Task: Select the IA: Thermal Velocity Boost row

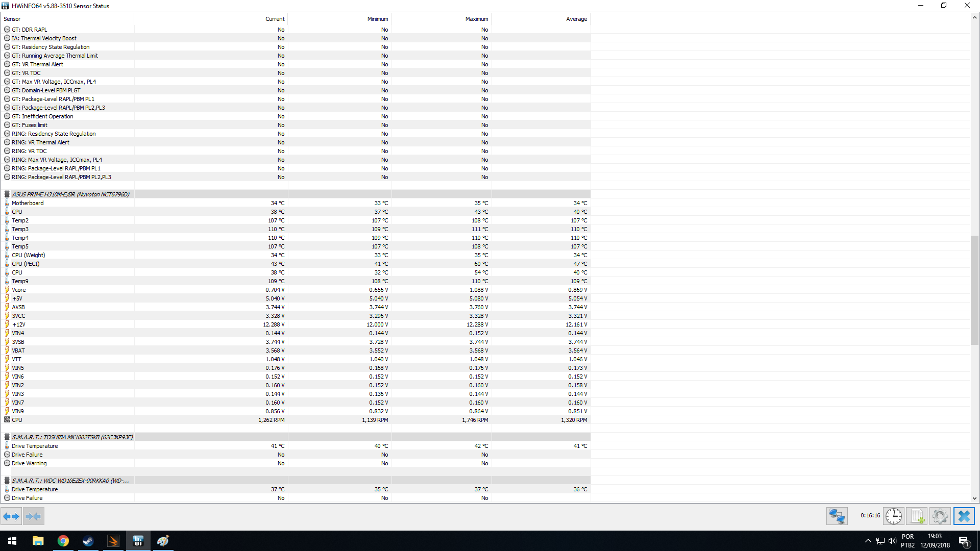Action: [x=296, y=38]
